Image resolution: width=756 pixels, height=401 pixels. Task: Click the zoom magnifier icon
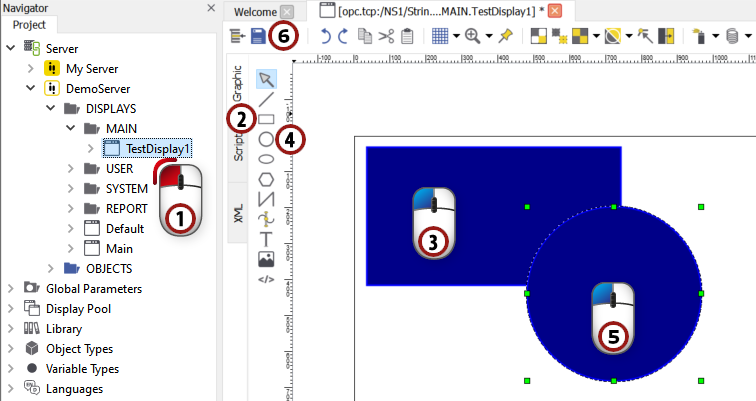pyautogui.click(x=472, y=36)
